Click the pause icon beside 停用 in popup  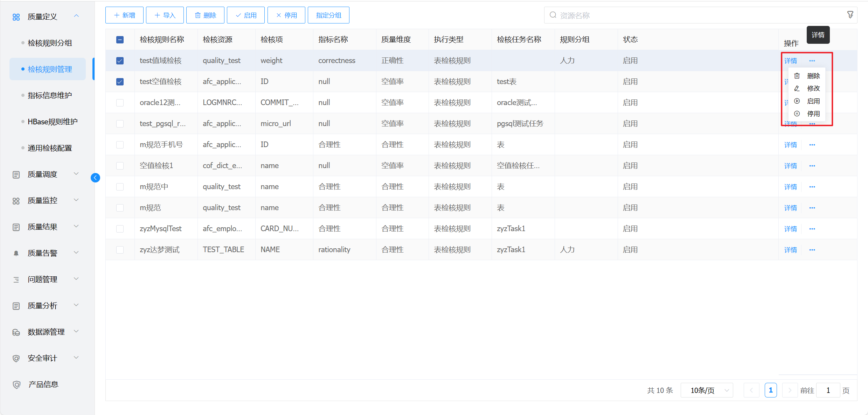(x=797, y=114)
